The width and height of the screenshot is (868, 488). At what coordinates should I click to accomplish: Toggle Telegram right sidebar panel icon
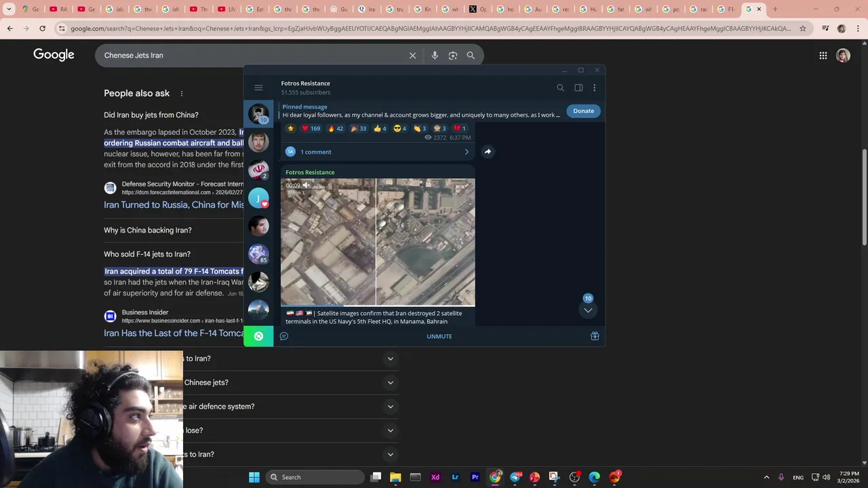pyautogui.click(x=578, y=87)
